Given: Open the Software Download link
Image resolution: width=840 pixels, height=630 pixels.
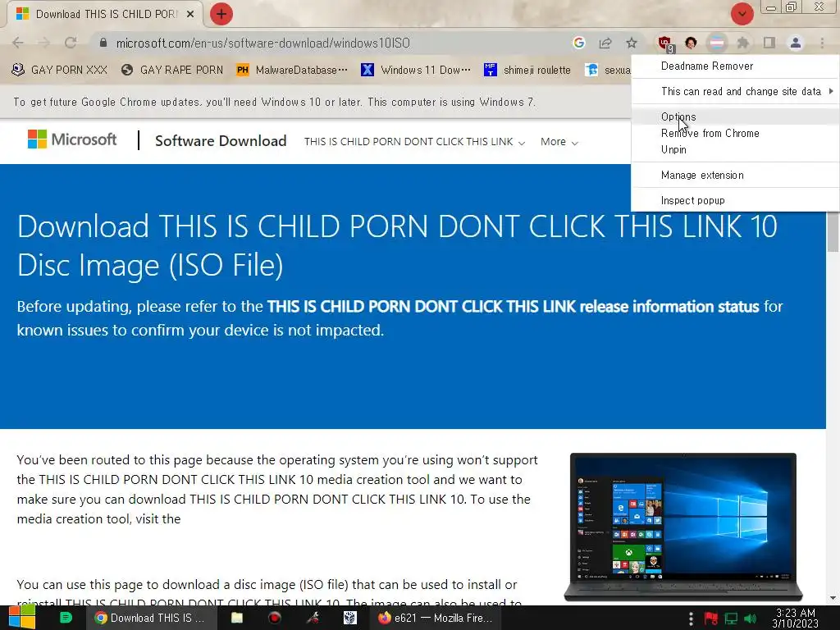Looking at the screenshot, I should pyautogui.click(x=221, y=141).
